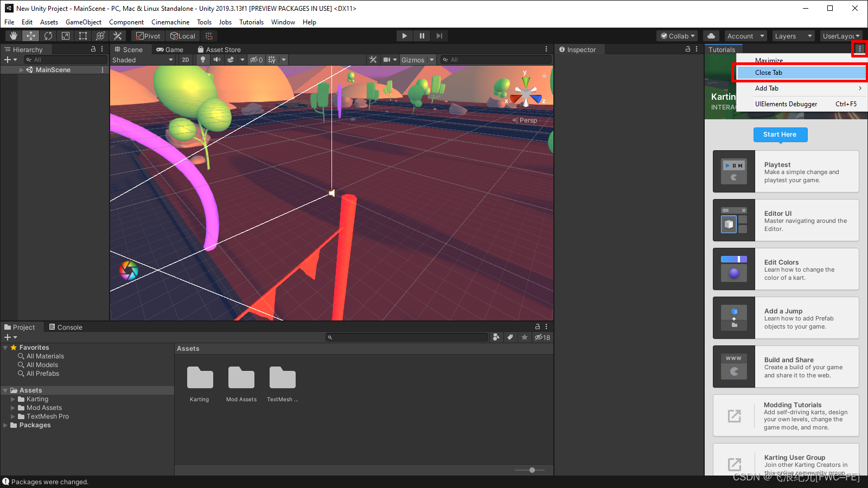Toggle scene effects icon

231,60
